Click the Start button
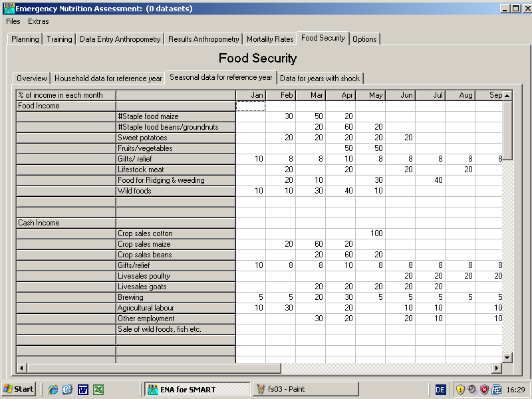 pos(19,389)
